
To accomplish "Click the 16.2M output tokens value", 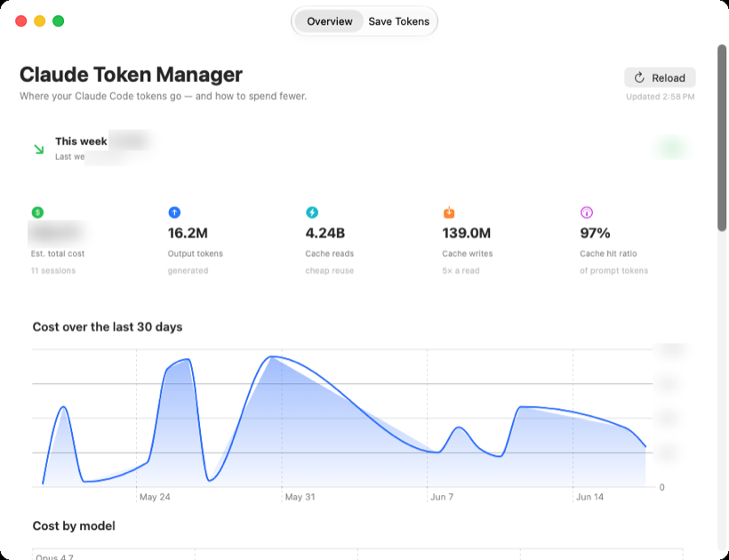I will coord(188,233).
